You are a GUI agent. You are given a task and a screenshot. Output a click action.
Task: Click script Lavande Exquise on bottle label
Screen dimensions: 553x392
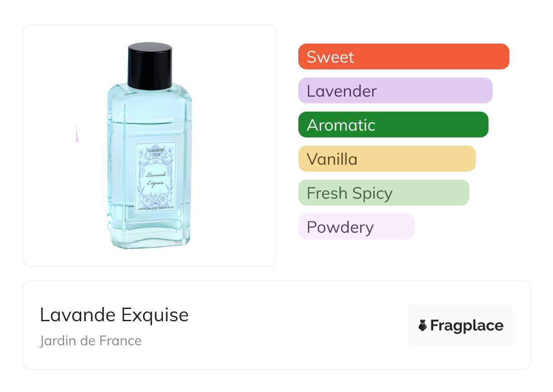click(x=156, y=179)
